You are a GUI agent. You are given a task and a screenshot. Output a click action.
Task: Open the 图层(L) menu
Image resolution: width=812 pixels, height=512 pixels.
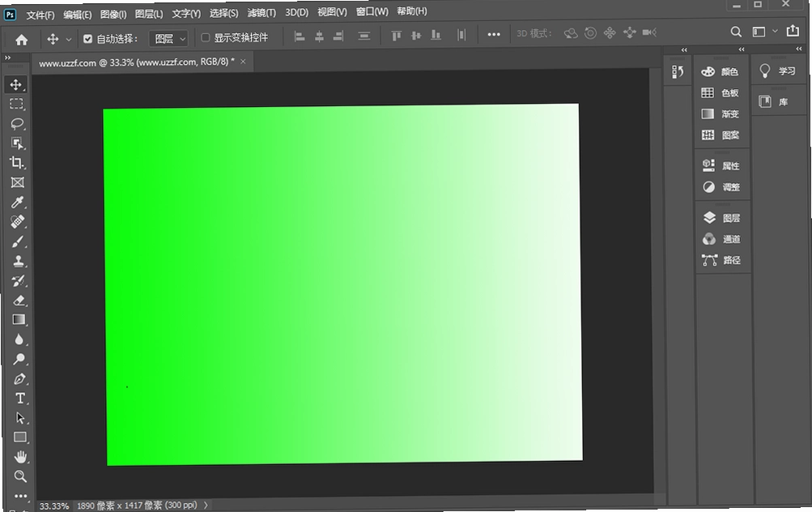point(149,14)
